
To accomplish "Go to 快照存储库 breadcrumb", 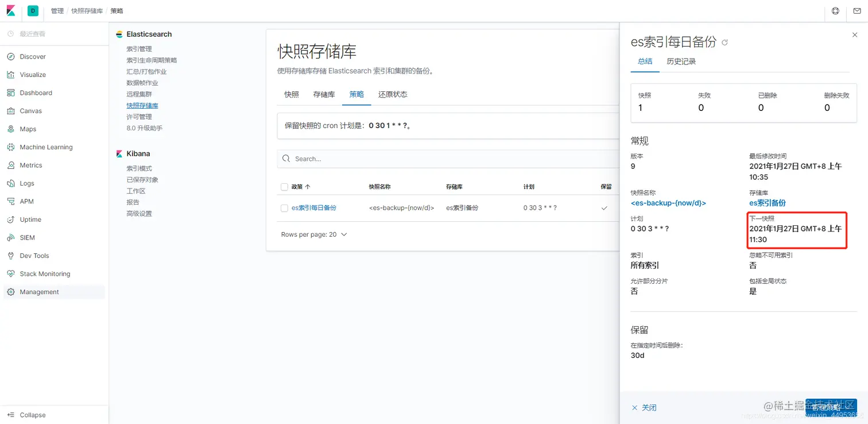I will [x=87, y=11].
